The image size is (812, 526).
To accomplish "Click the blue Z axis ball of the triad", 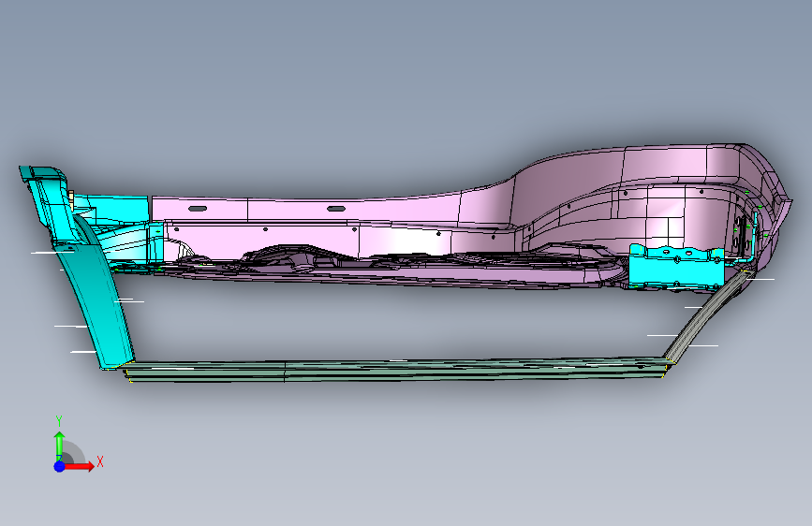I will point(60,466).
